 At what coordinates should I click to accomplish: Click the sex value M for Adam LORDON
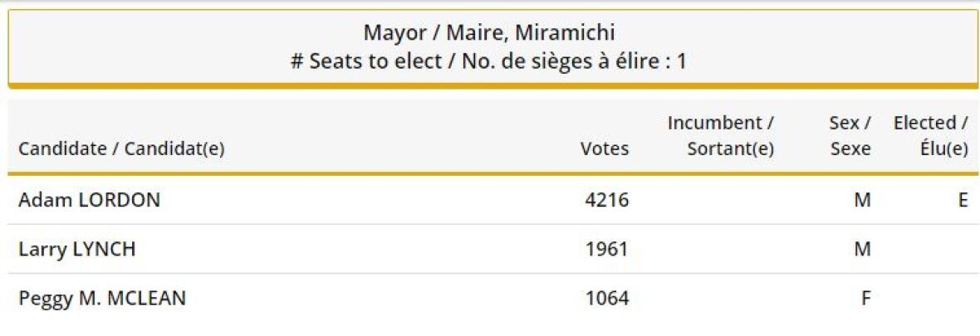tap(863, 200)
